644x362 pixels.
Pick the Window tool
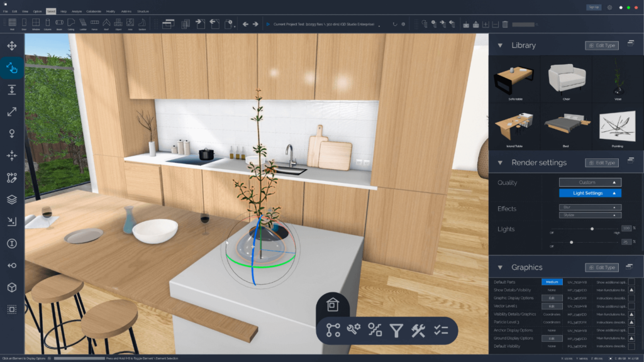36,23
